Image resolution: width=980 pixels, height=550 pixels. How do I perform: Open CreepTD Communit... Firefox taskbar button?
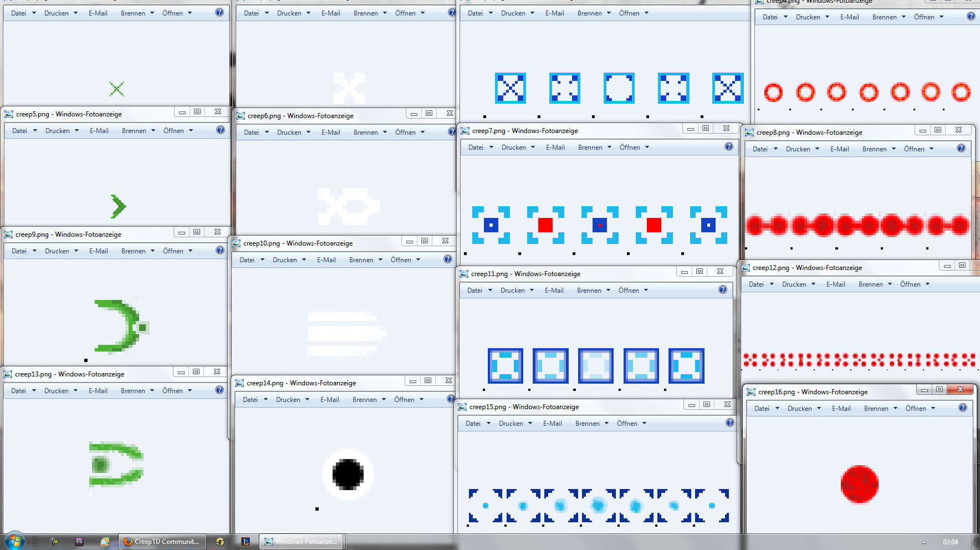pos(162,542)
